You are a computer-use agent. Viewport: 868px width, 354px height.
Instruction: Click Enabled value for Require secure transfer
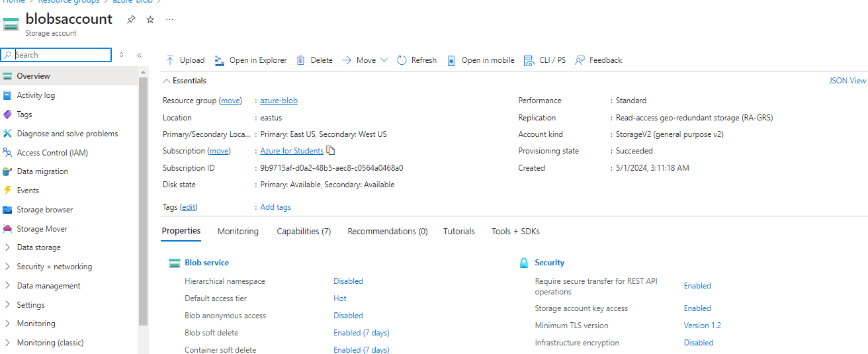click(x=697, y=286)
